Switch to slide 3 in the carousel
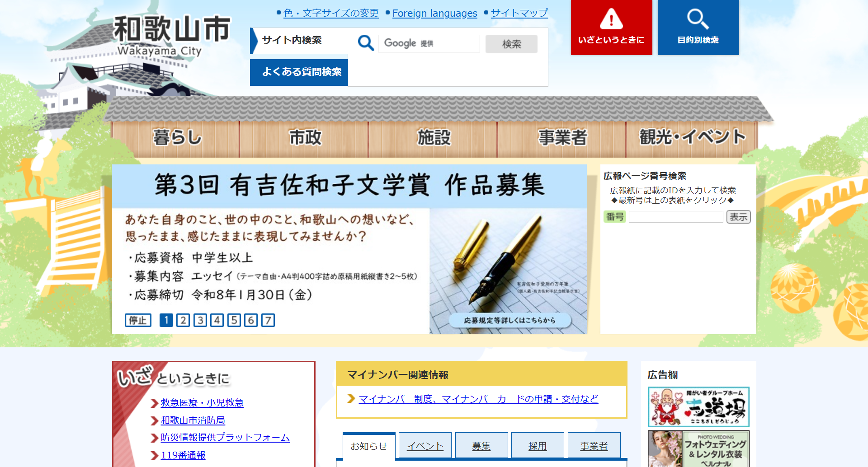Image resolution: width=868 pixels, height=467 pixels. (x=200, y=320)
